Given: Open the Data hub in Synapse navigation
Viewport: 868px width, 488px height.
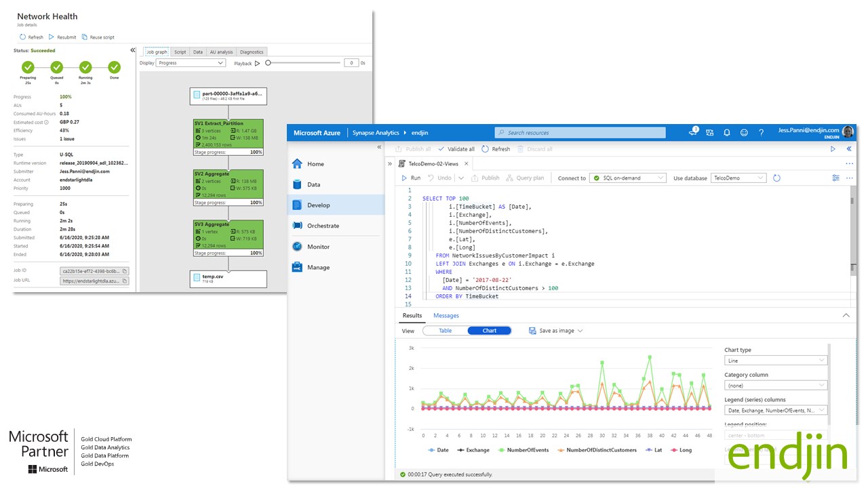Looking at the screenshot, I should click(x=336, y=184).
